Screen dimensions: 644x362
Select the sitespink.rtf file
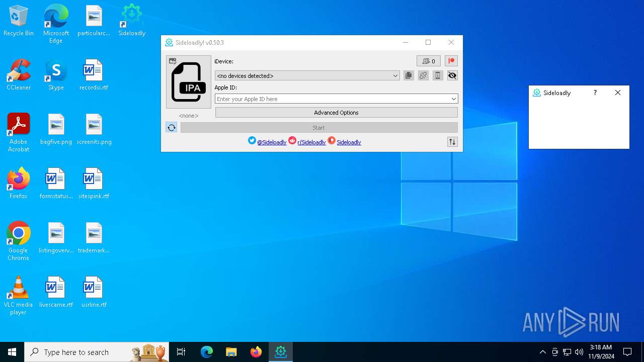click(x=94, y=184)
